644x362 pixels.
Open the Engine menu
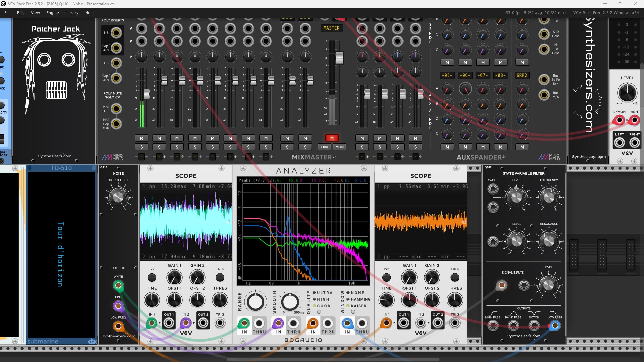point(52,13)
